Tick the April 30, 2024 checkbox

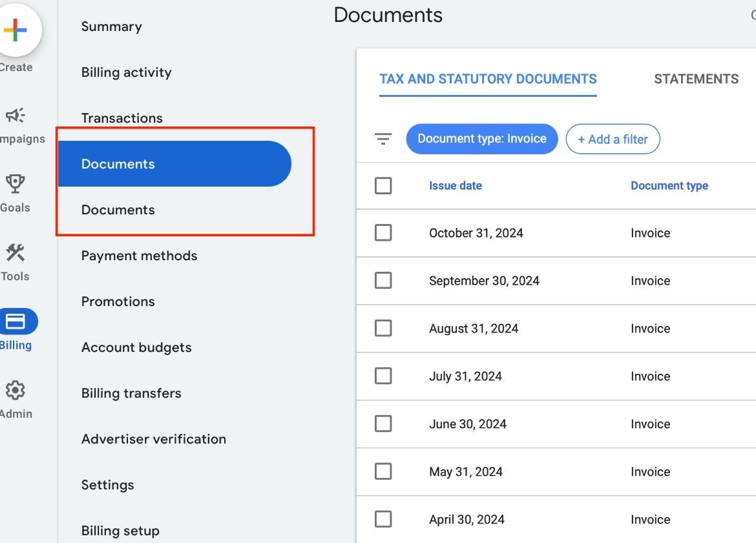coord(383,519)
